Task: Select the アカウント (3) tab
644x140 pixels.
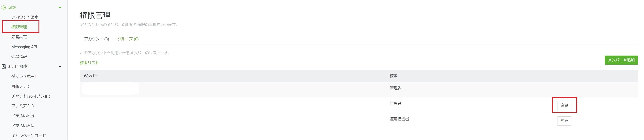Action: [x=97, y=39]
